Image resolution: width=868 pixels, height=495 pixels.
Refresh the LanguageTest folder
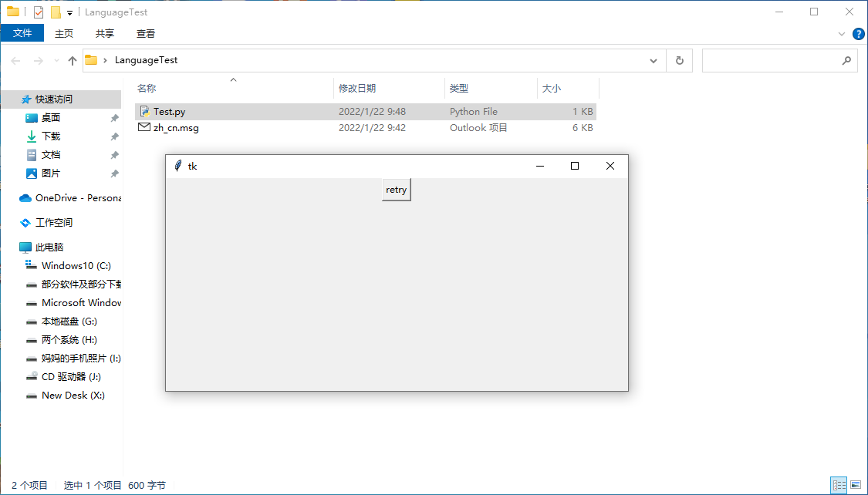(x=679, y=60)
